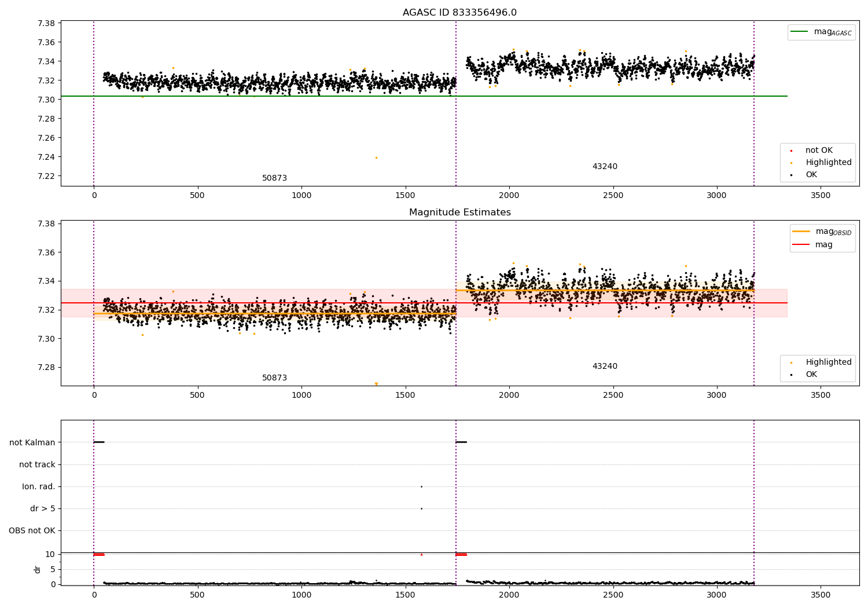Click the 50873 observation label in the top plot

click(274, 178)
